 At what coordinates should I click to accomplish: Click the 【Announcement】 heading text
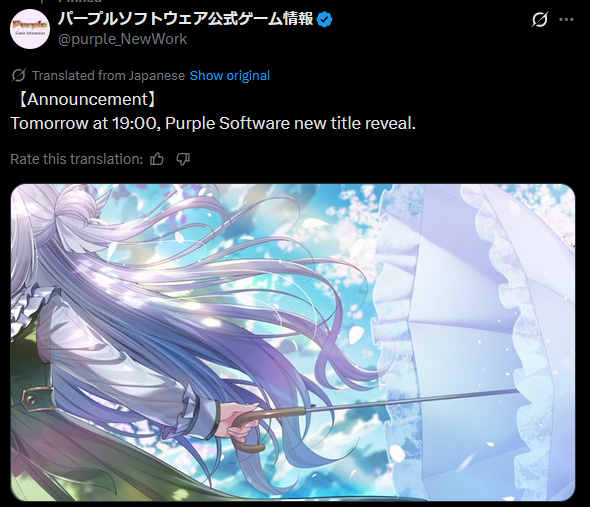coord(87,99)
